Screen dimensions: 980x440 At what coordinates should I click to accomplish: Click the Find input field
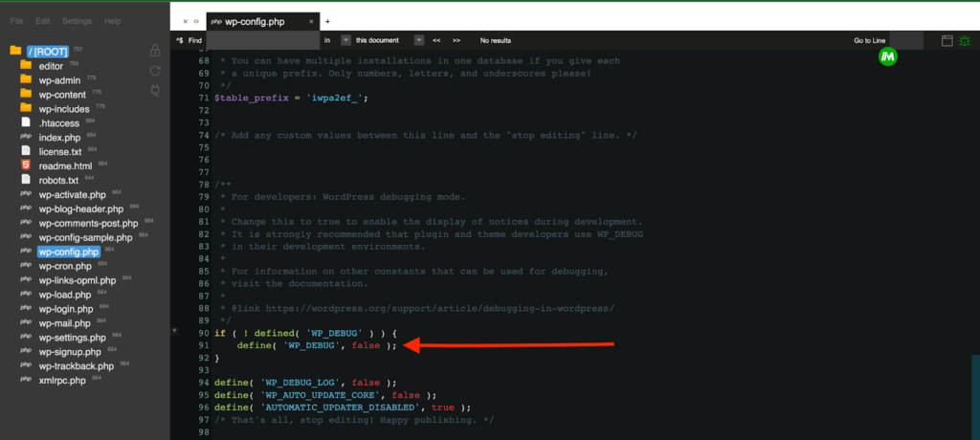[262, 40]
